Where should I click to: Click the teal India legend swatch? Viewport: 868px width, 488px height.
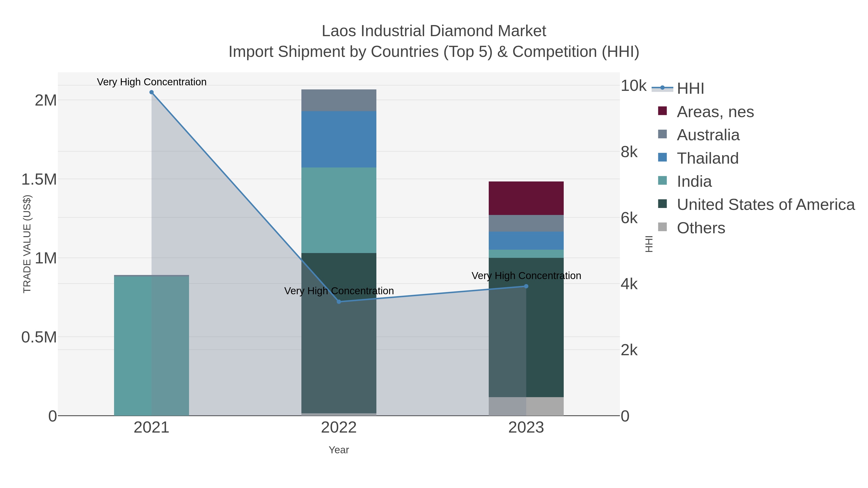(x=663, y=180)
